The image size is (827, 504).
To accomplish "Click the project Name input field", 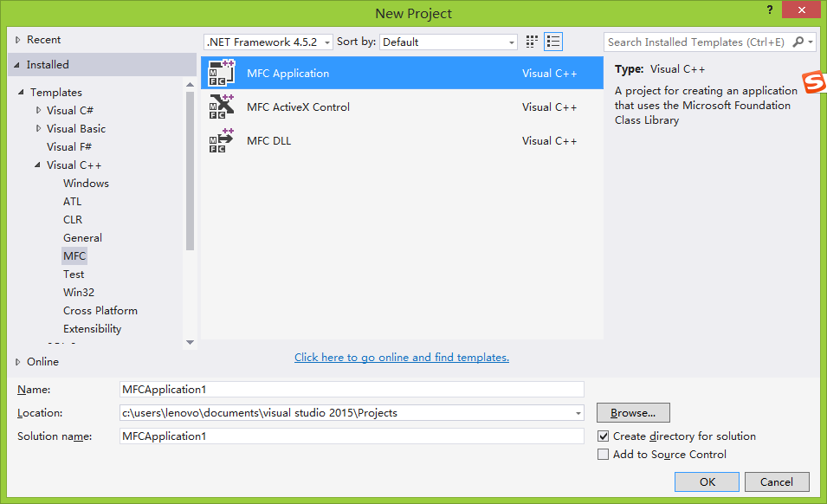I will (352, 389).
